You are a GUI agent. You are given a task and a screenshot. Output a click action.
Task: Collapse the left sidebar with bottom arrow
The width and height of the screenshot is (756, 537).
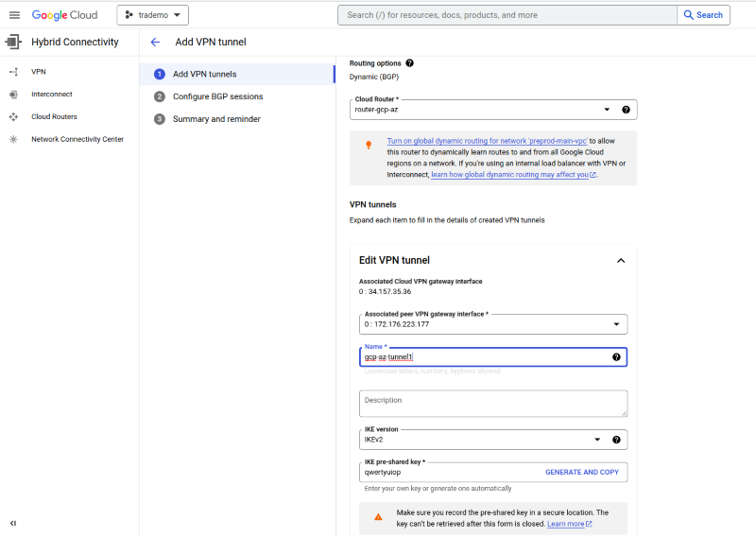click(x=13, y=523)
